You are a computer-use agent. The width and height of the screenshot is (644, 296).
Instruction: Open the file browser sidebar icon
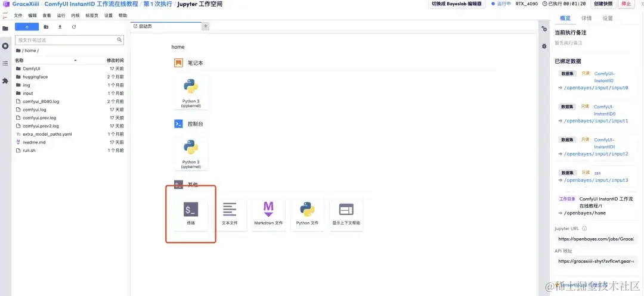(x=5, y=29)
